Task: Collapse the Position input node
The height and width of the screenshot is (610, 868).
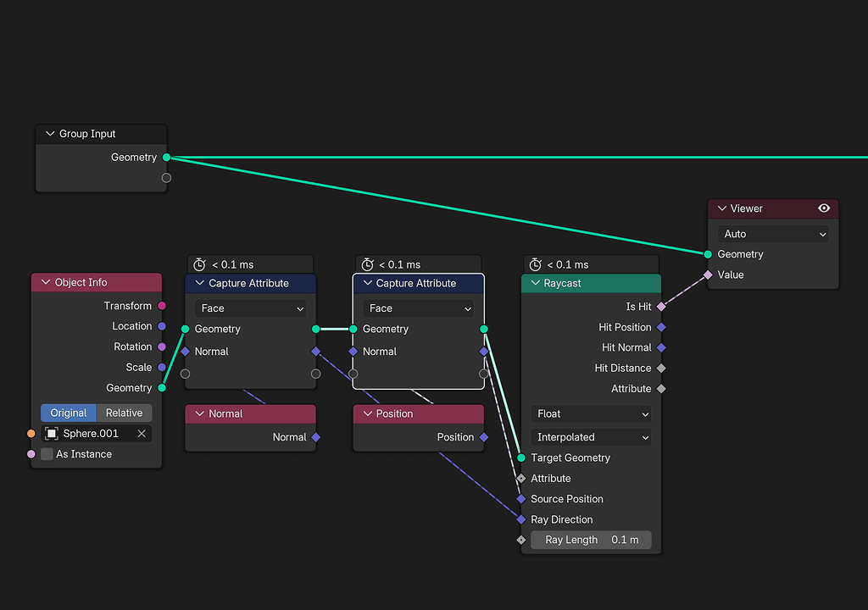Action: [x=367, y=413]
